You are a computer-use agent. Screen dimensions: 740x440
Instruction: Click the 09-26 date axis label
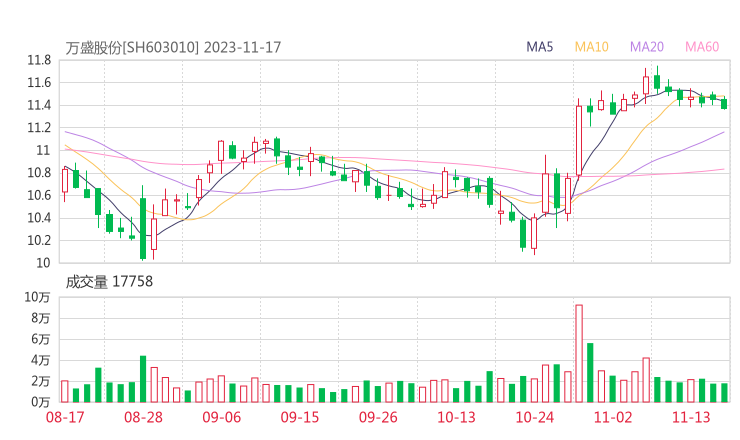[378, 417]
